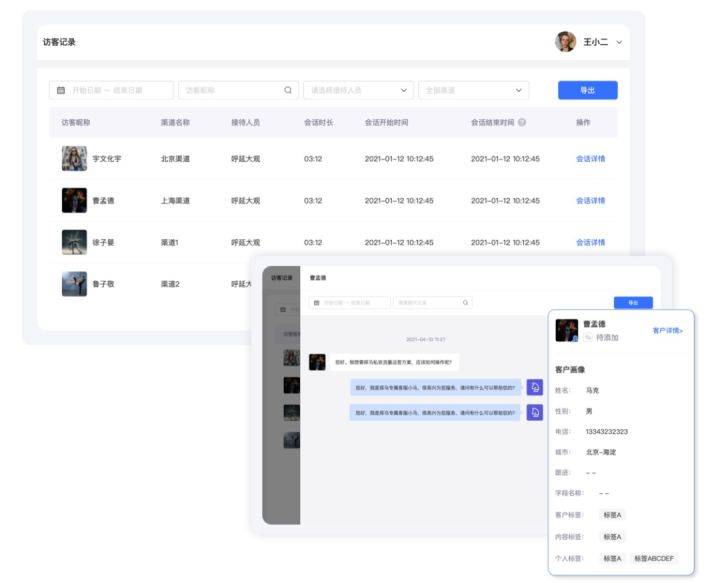Open the reception staff dropdown
Viewport: 720px width, 583px height.
(x=359, y=90)
